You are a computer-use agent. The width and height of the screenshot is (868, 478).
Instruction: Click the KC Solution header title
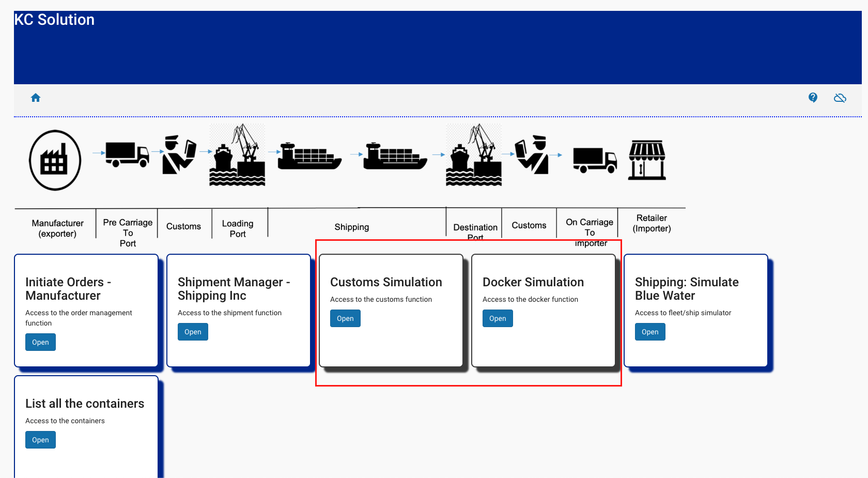[54, 20]
